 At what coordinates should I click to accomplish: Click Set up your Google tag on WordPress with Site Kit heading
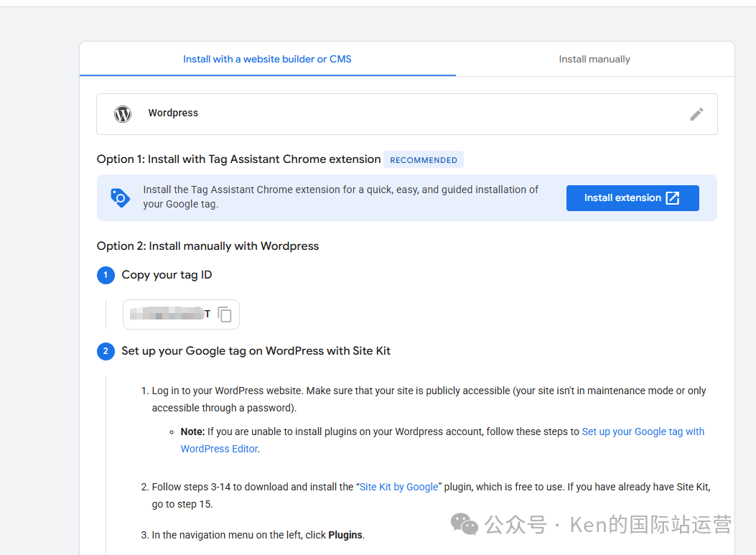tap(256, 351)
